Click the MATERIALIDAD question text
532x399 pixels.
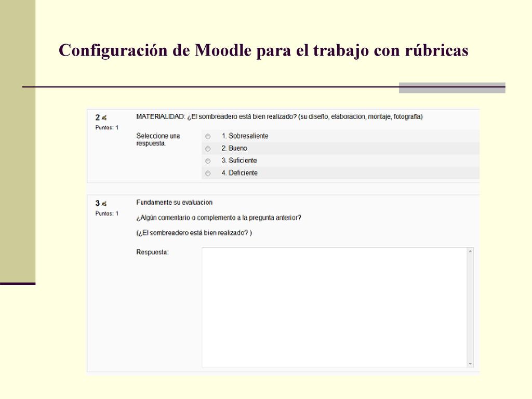click(280, 117)
